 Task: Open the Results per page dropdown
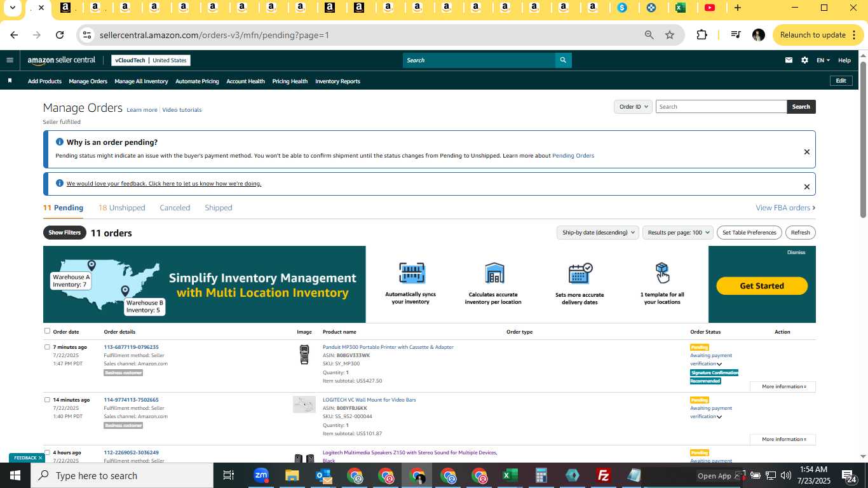click(678, 233)
